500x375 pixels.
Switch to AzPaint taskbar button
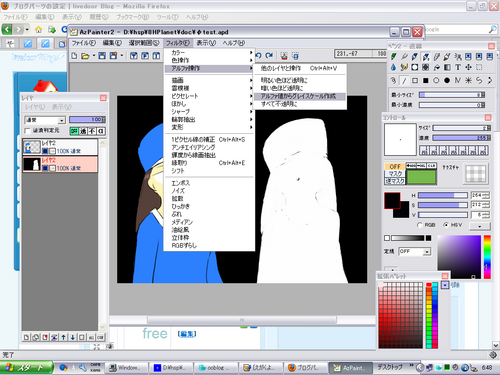tap(350, 368)
